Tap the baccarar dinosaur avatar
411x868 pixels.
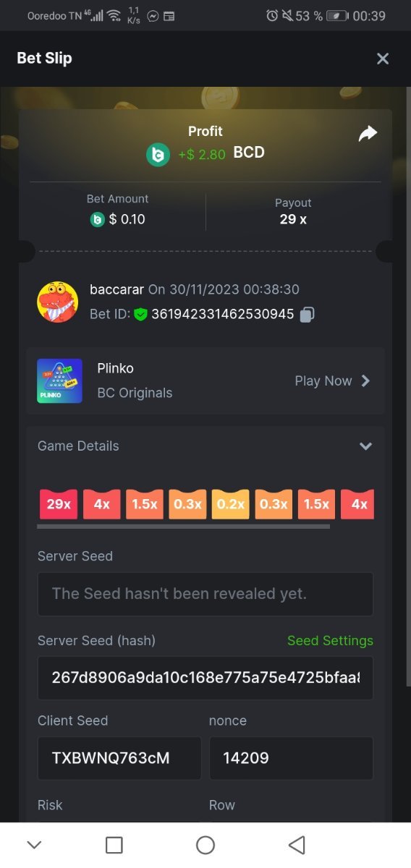click(57, 302)
